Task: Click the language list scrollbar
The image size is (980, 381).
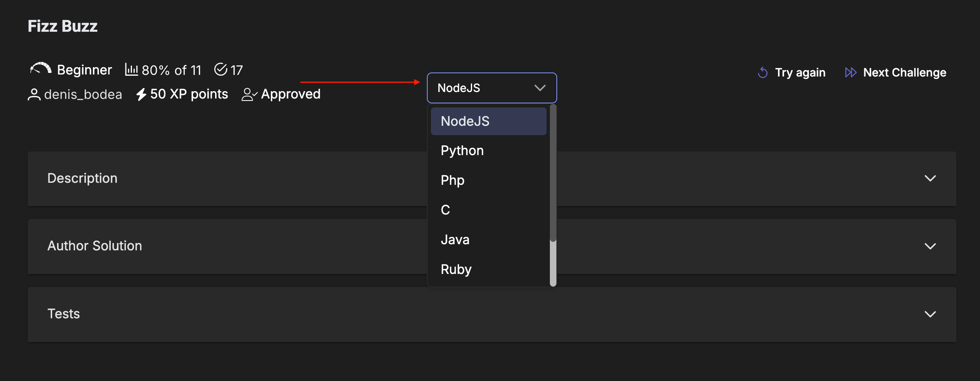Action: pyautogui.click(x=553, y=175)
